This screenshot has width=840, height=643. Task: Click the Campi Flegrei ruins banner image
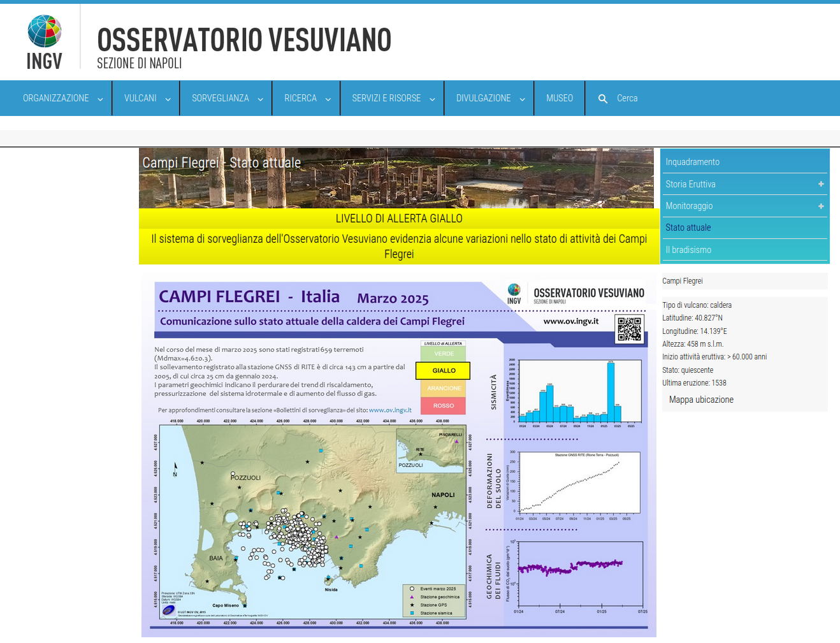[x=396, y=178]
